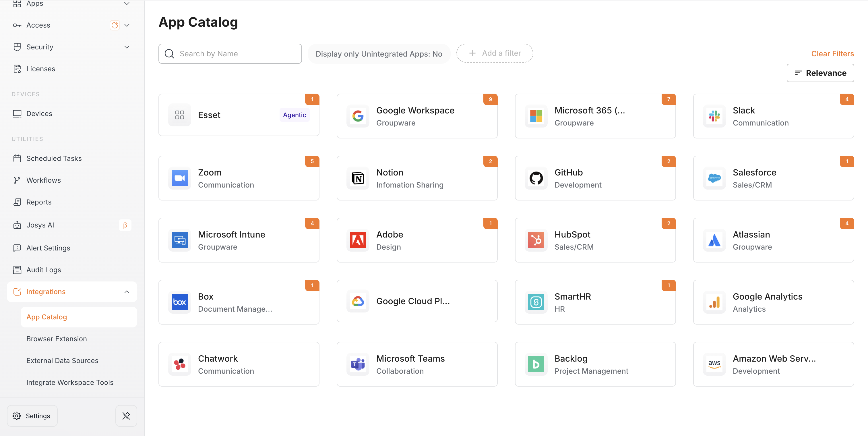868x436 pixels.
Task: Click the HubSpot sprocket icon
Action: pyautogui.click(x=536, y=240)
